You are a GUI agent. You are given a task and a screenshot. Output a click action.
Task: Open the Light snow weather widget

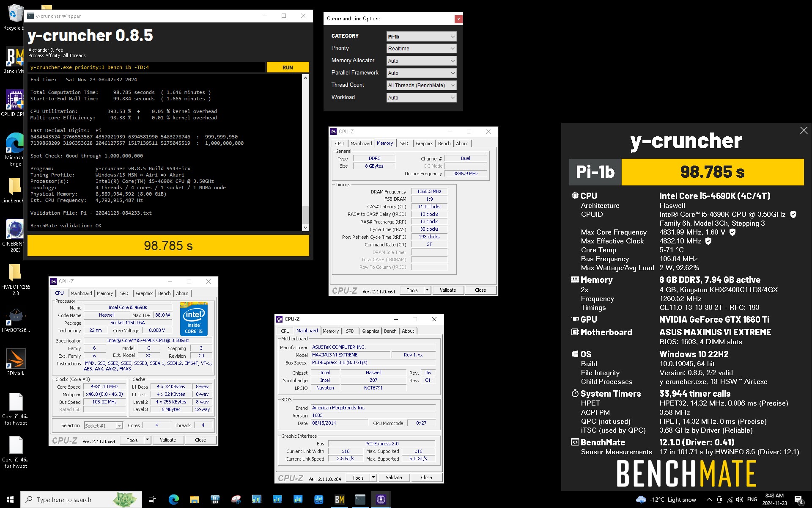pos(666,500)
